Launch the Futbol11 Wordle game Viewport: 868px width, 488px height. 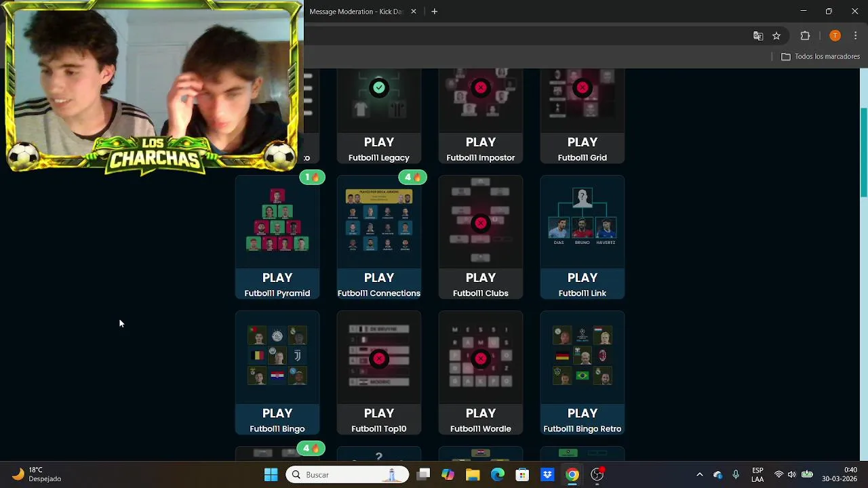point(481,373)
